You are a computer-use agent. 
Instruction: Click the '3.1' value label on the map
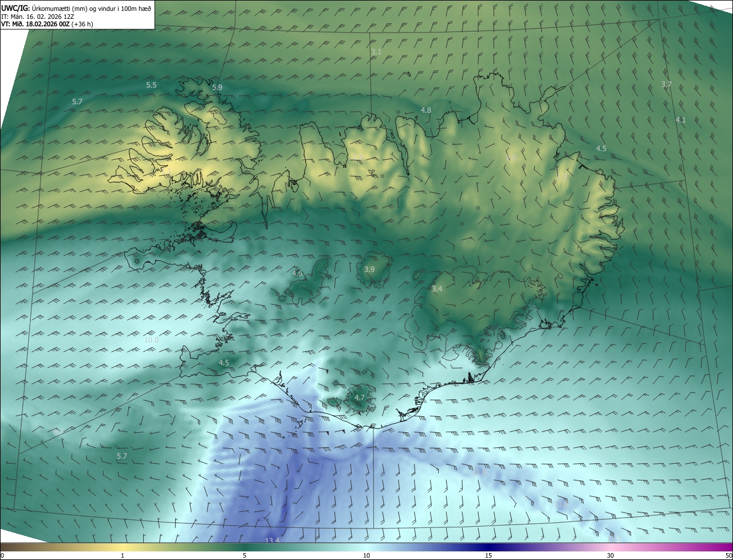[x=376, y=52]
